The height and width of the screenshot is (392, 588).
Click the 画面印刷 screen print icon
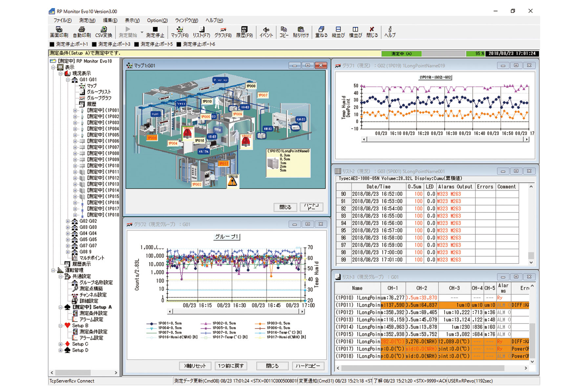pos(59,32)
